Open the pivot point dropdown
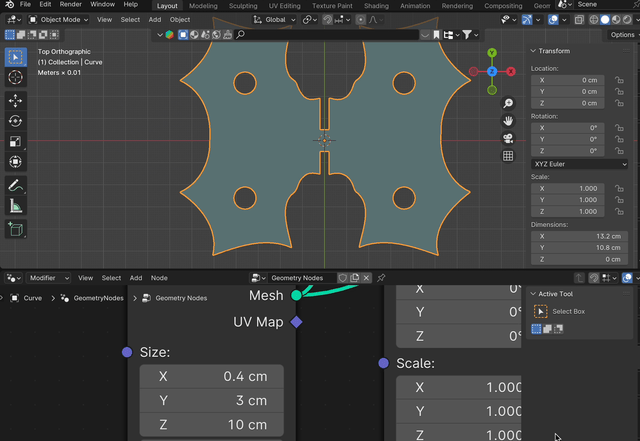 point(310,20)
